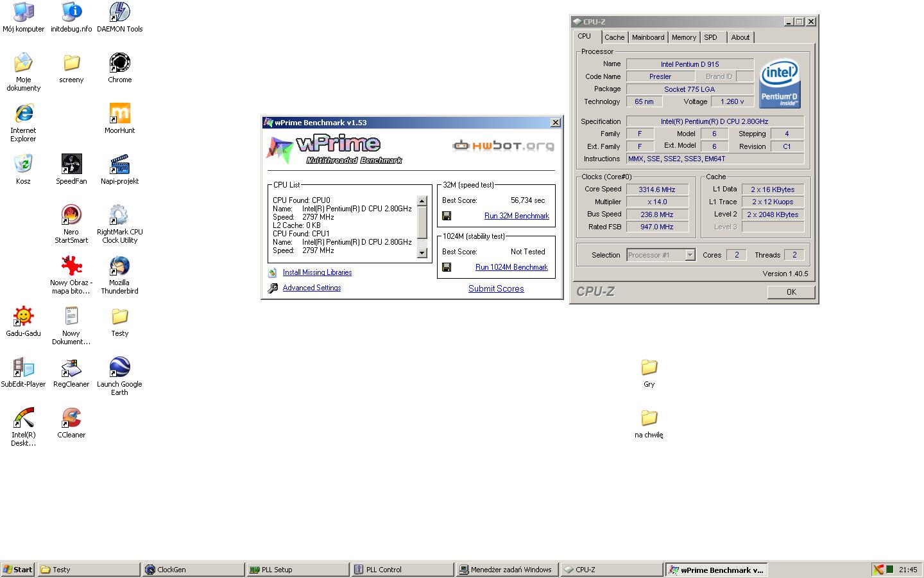Open Moje dokumenty folder icon
The height and width of the screenshot is (578, 924).
[23, 62]
